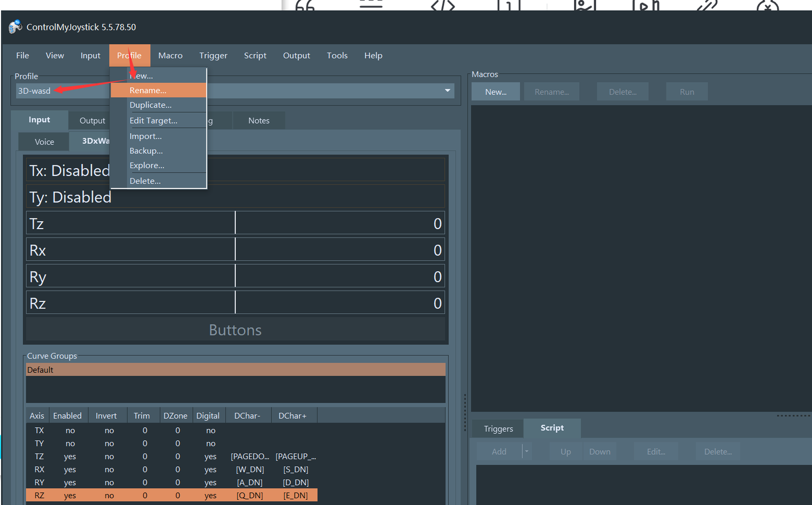
Task: Switch to the Voice input tab
Action: (x=45, y=142)
